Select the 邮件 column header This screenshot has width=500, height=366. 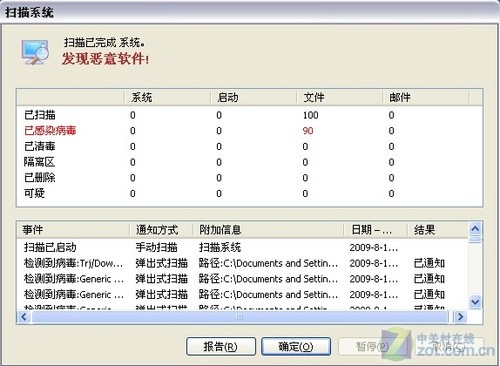(426, 97)
